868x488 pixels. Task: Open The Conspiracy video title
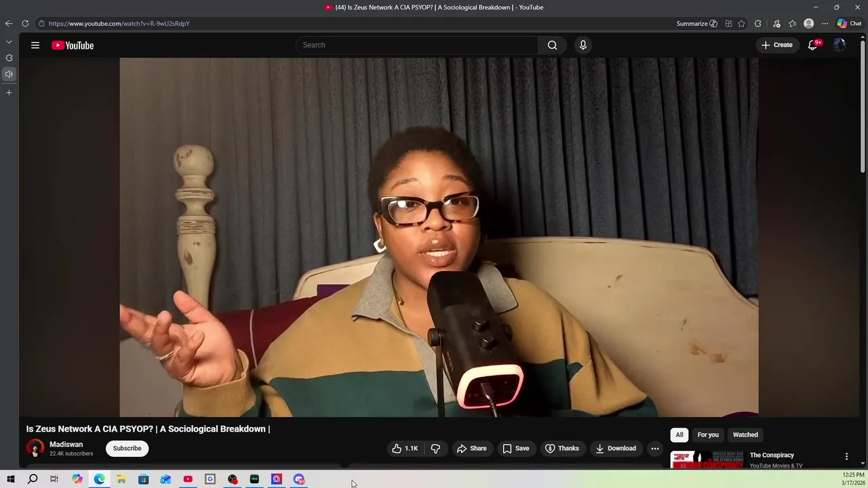tap(772, 455)
